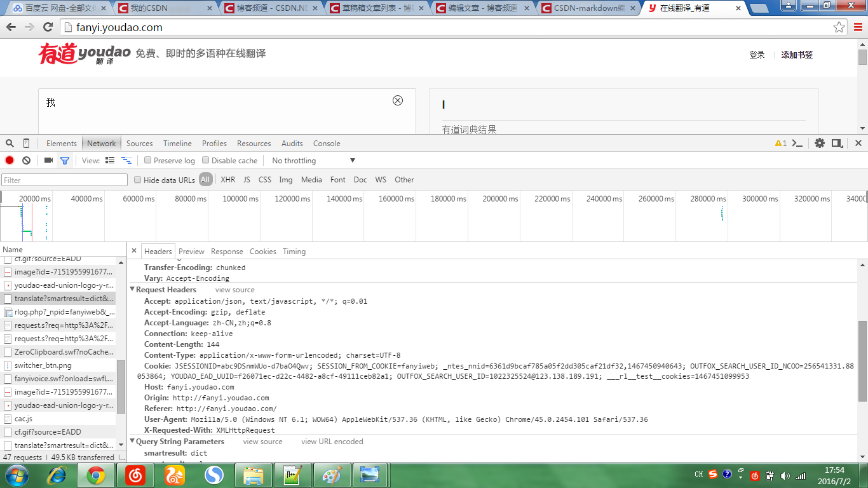
Task: Switch to the 我的CSDN browser tab
Action: (x=164, y=8)
